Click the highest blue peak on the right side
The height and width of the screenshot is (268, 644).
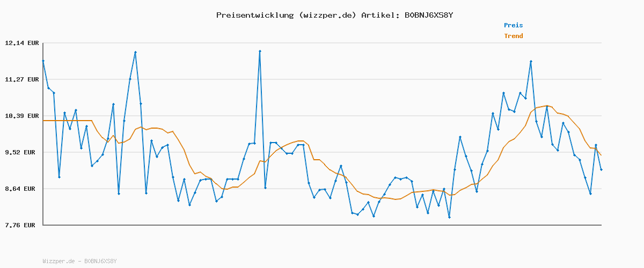(531, 62)
